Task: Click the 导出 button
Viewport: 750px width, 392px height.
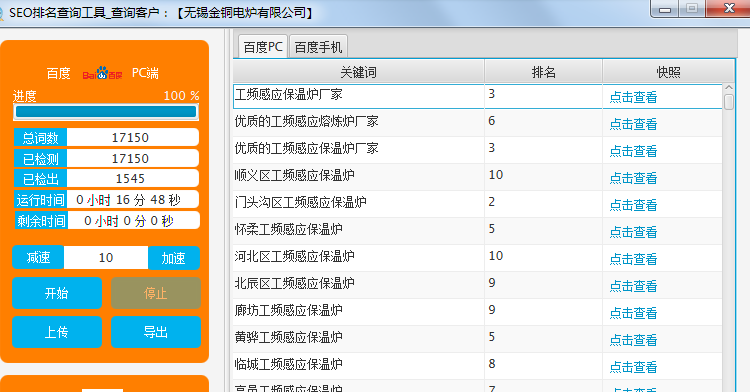Action: click(156, 332)
